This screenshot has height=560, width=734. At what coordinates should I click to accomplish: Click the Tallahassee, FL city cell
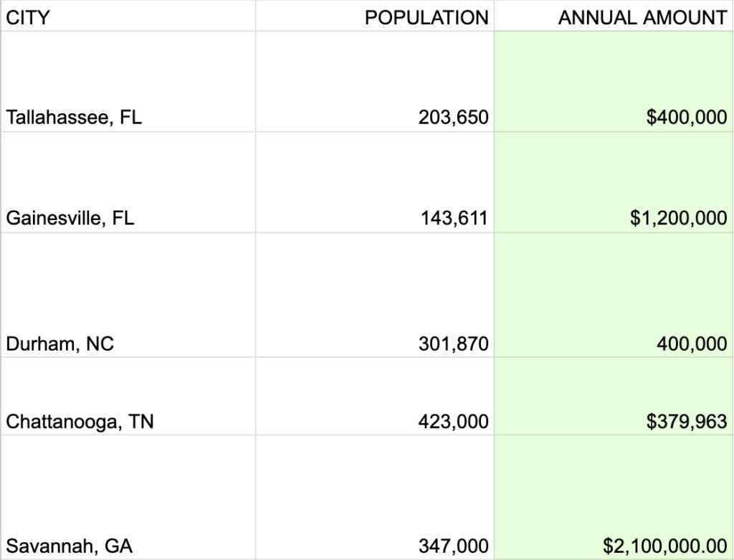click(74, 117)
